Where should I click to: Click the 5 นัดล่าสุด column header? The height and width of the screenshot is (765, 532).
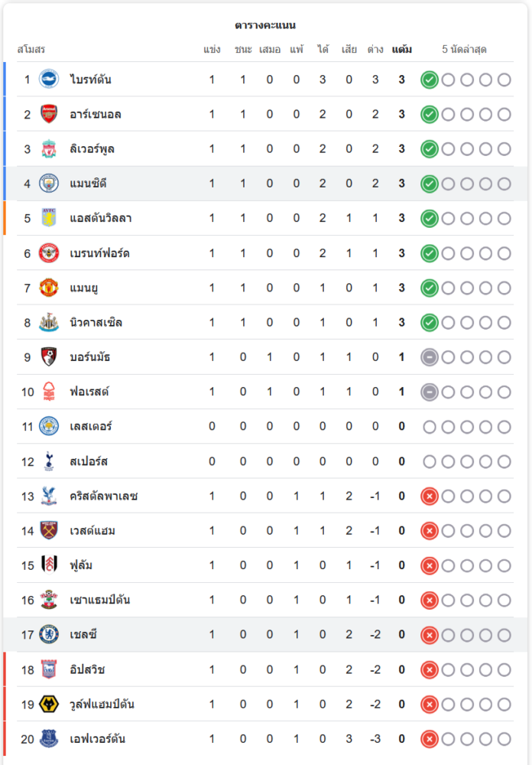(464, 49)
